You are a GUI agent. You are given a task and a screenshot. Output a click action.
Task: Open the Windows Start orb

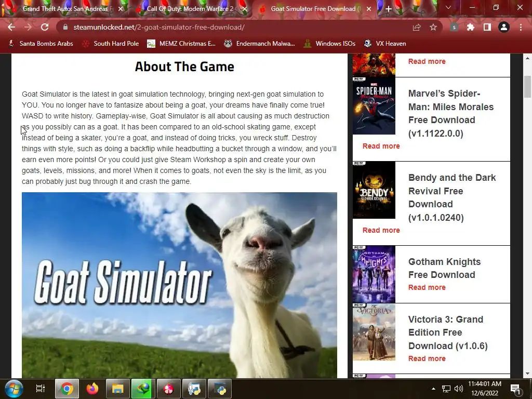coord(14,389)
